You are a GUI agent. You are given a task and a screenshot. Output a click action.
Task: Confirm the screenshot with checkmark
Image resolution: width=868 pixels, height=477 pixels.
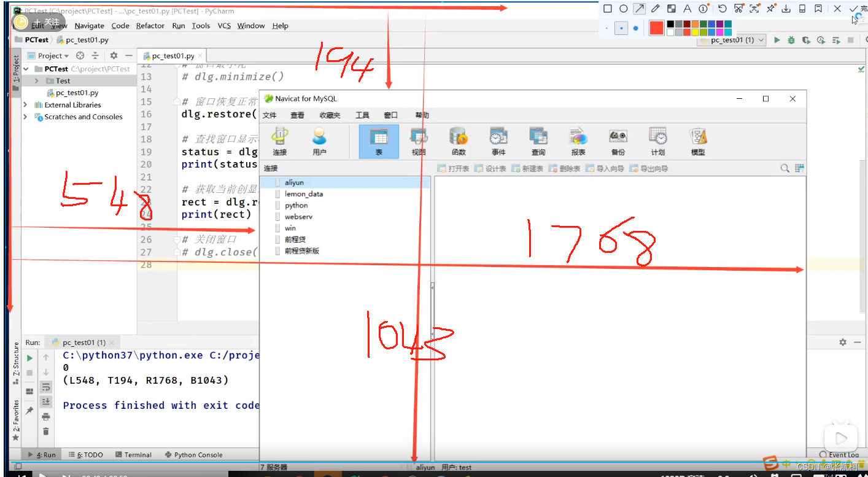tap(853, 9)
